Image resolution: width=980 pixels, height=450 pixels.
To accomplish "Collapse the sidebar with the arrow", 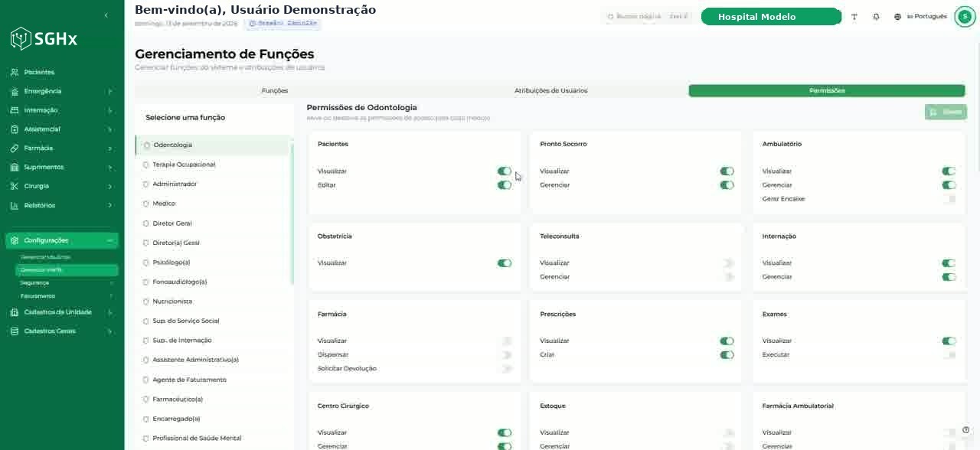I will tap(106, 15).
